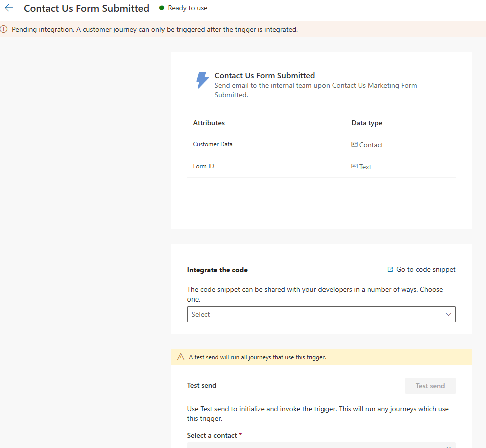486x448 pixels.
Task: Expand the chevron on the Select dropdown
Action: click(x=448, y=314)
